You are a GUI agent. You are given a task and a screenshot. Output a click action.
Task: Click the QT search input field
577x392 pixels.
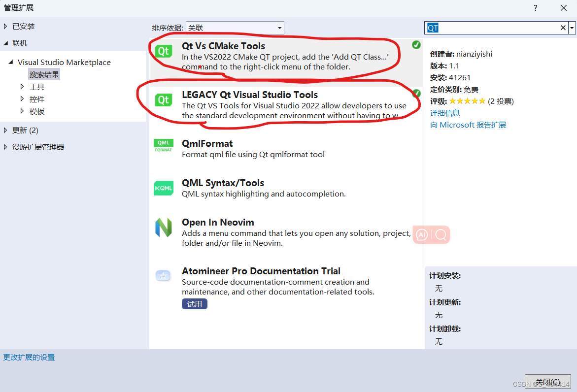click(x=493, y=28)
